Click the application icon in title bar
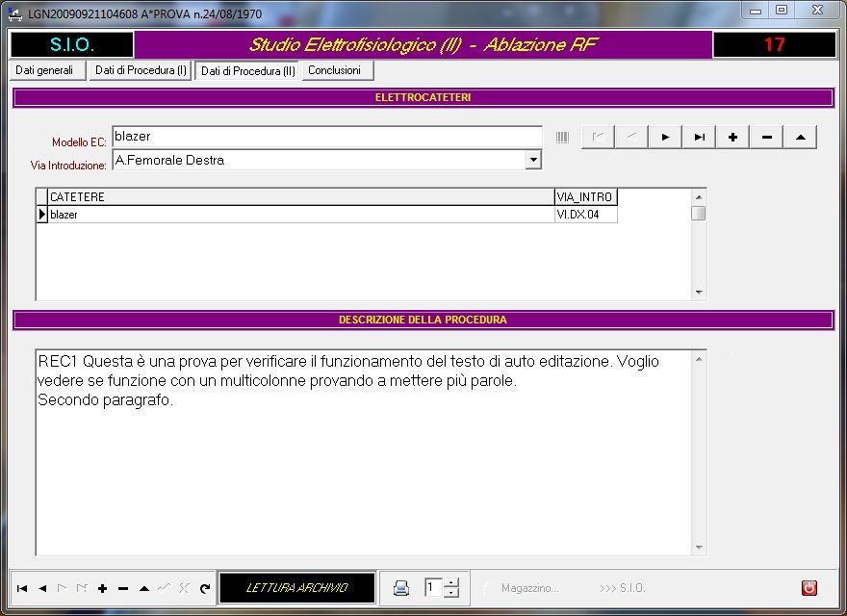 click(x=15, y=13)
